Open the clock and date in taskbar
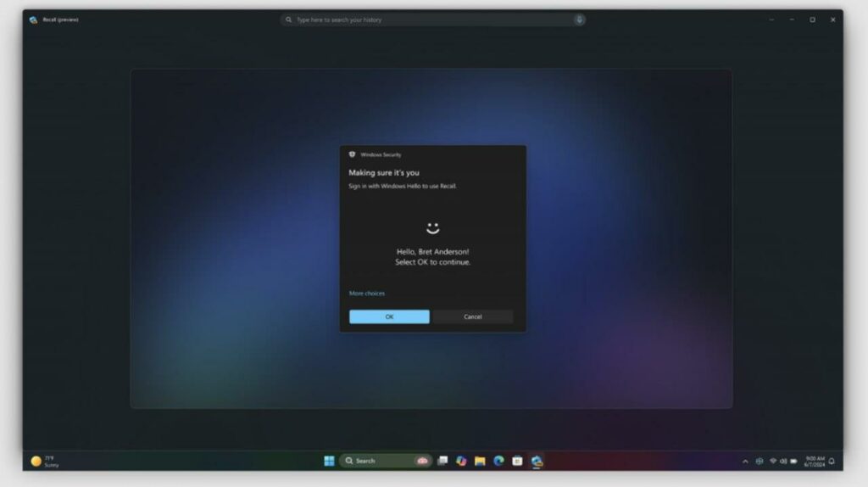The image size is (868, 487). [x=814, y=461]
